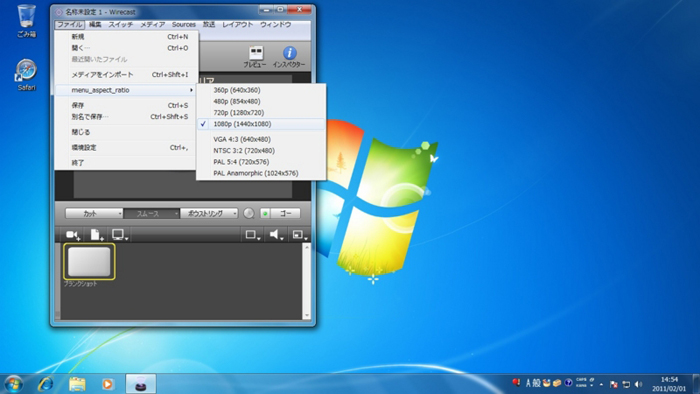
Task: Open the Preview (プレビュー) toolbar icon
Action: pos(255,57)
